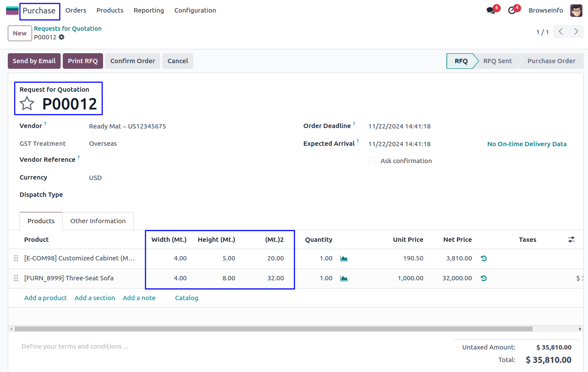Click Add a product link
The image size is (588, 372).
coord(45,298)
